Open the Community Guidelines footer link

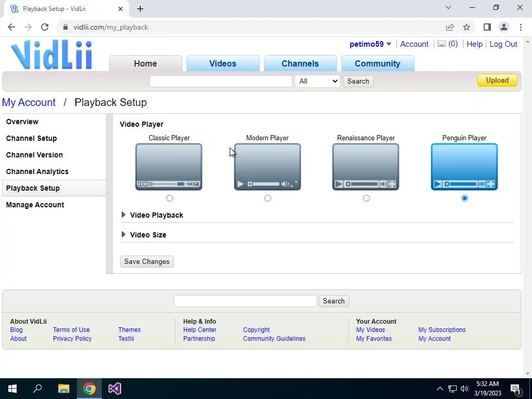point(274,339)
